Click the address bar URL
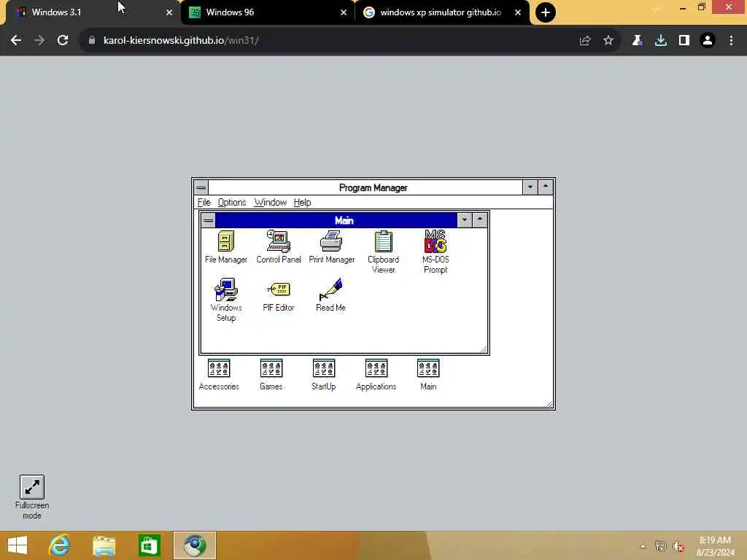This screenshot has height=560, width=747. (x=181, y=41)
